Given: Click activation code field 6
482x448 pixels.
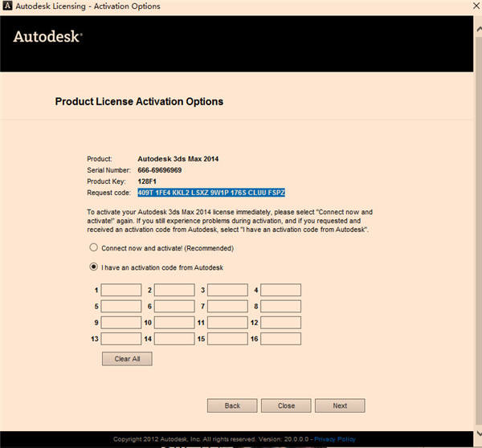Looking at the screenshot, I should coord(174,307).
